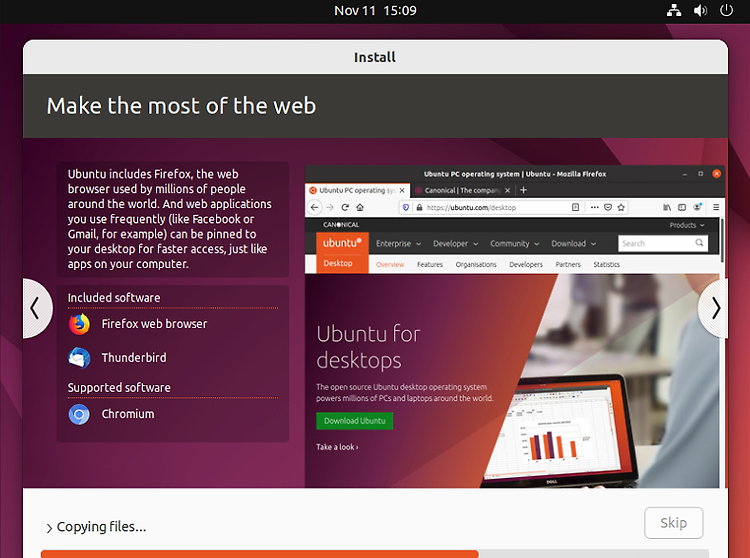Click the installation progress bar
The image size is (750, 558).
click(x=375, y=554)
